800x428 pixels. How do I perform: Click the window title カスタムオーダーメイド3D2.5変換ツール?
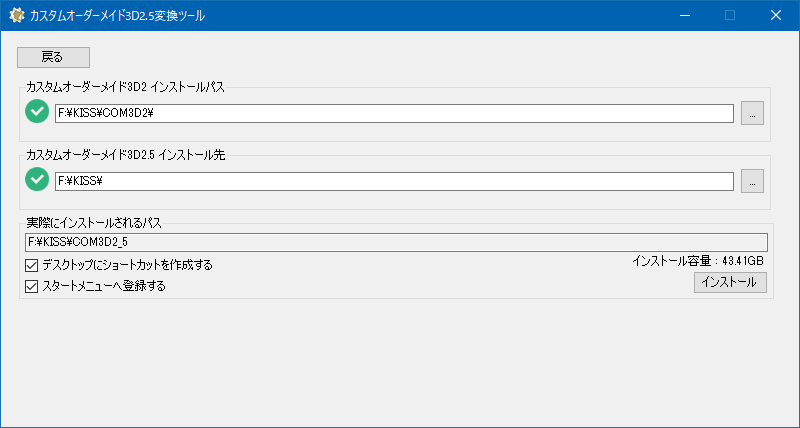(118, 15)
